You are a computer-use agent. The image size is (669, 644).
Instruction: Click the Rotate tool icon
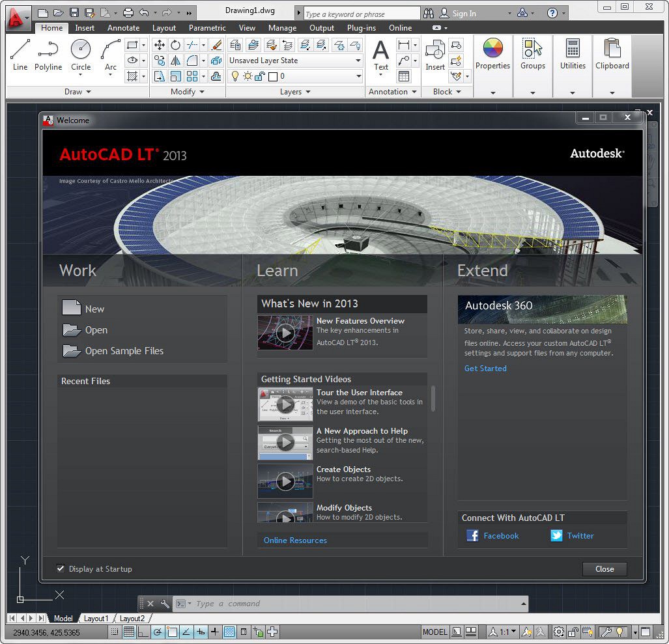click(x=175, y=45)
